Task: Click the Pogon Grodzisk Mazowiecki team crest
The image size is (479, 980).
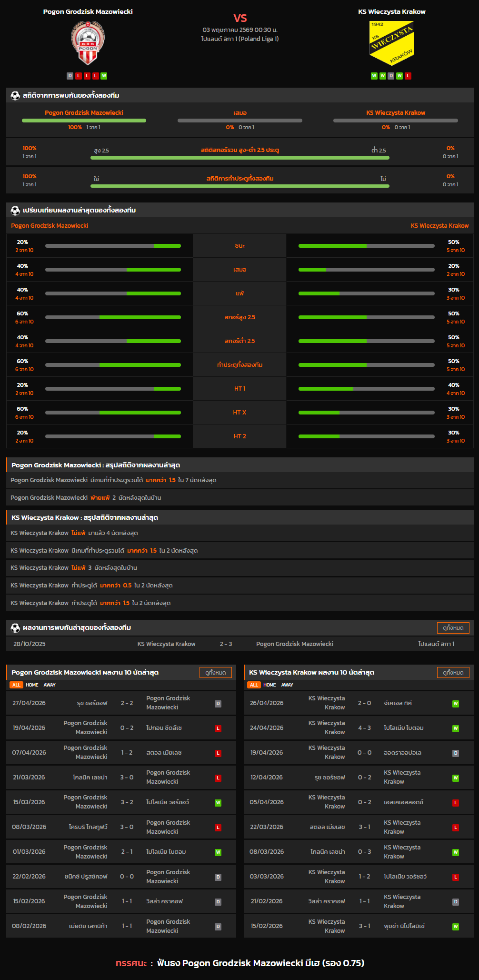Action: [x=88, y=43]
